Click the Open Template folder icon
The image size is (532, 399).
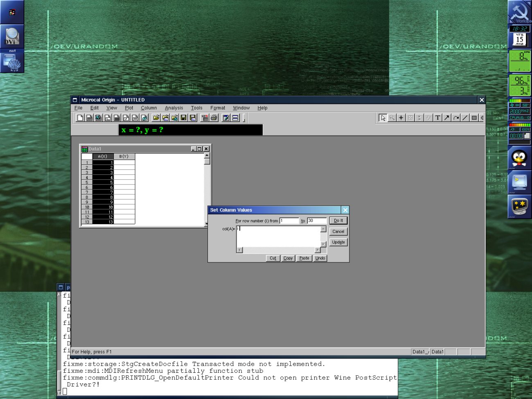[x=165, y=118]
